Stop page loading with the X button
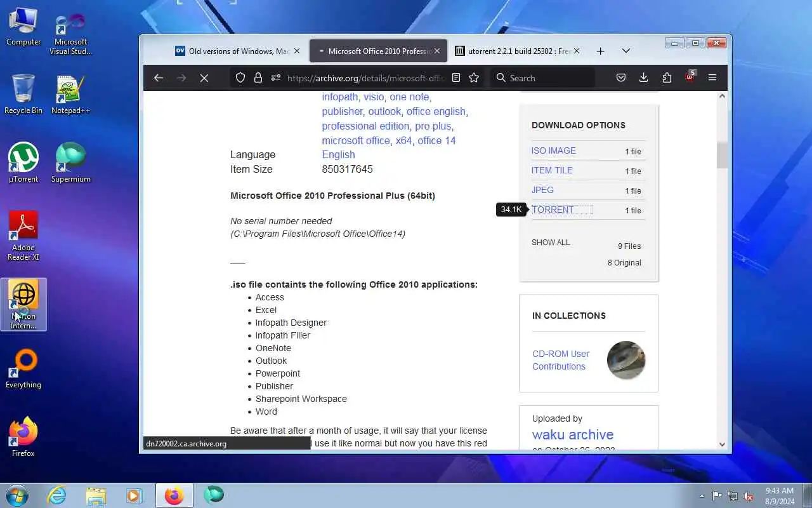Viewport: 812px width, 508px height. [204, 77]
